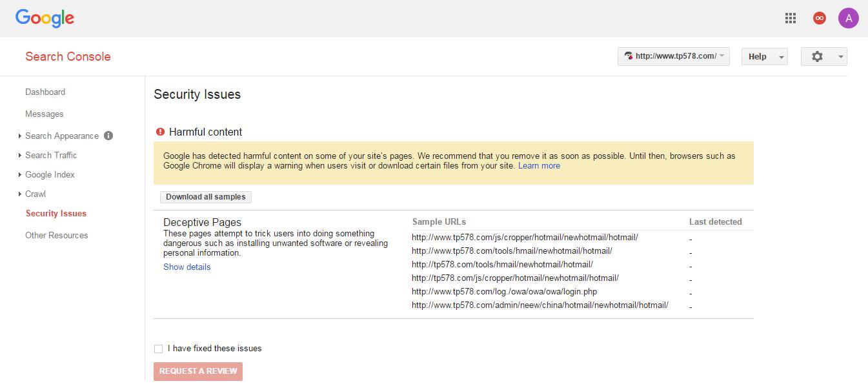Screen dimensions: 868x390
Task: Open the http://www.tp578.com/ property dropdown
Action: point(673,56)
